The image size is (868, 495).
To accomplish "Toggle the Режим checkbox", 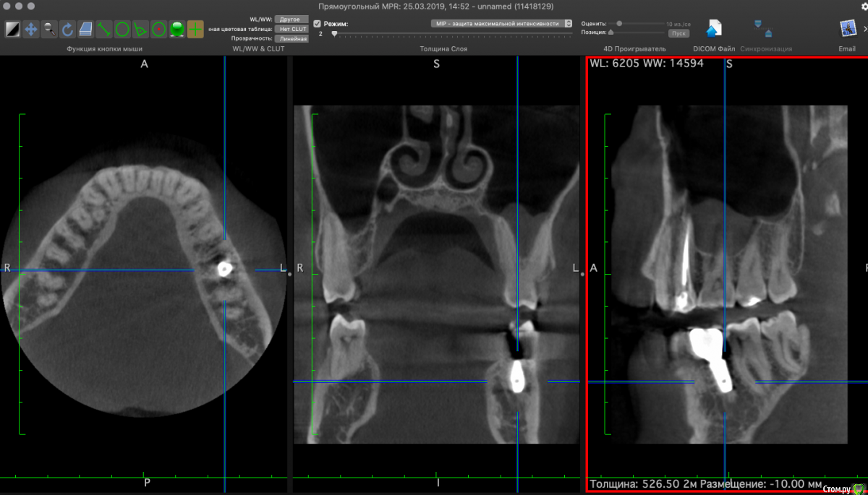I will click(317, 24).
